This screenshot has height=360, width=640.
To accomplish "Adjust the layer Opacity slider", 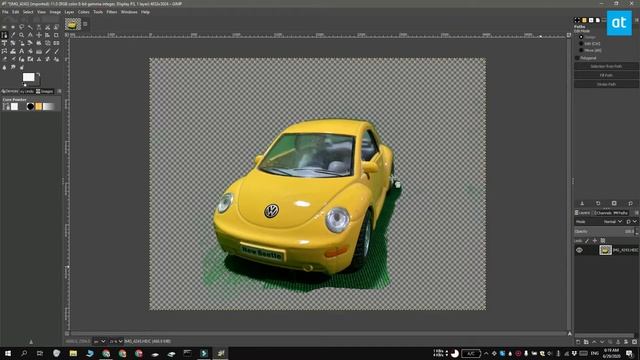I will click(604, 231).
